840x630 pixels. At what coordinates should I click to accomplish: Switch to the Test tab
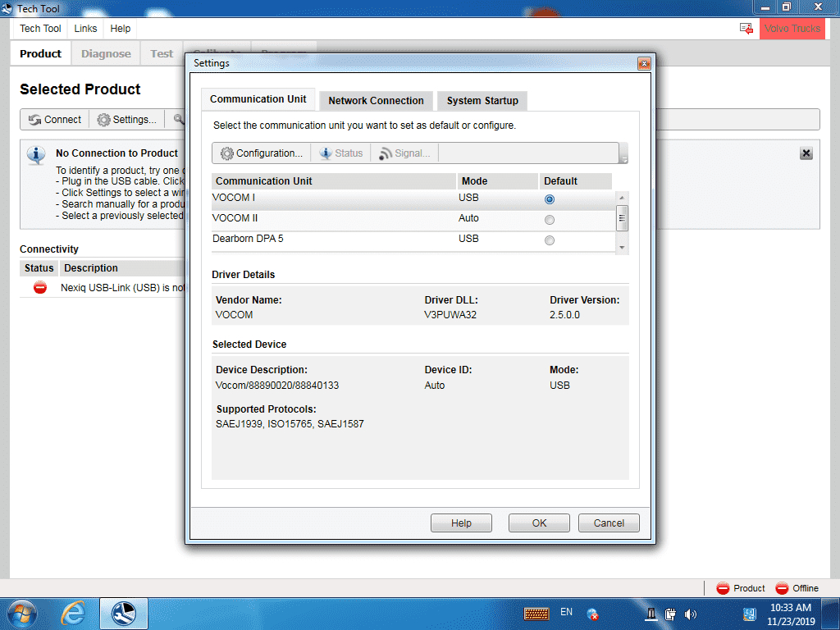(162, 53)
